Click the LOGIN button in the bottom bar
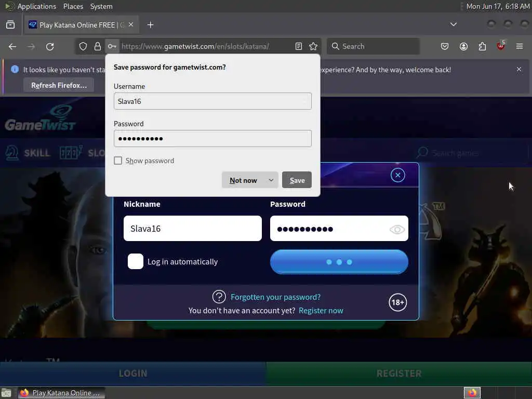This screenshot has height=399, width=532. [133, 374]
